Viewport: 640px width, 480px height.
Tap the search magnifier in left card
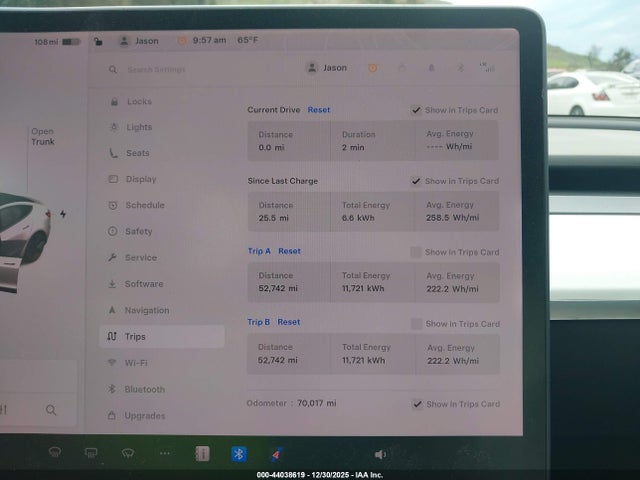click(x=51, y=410)
